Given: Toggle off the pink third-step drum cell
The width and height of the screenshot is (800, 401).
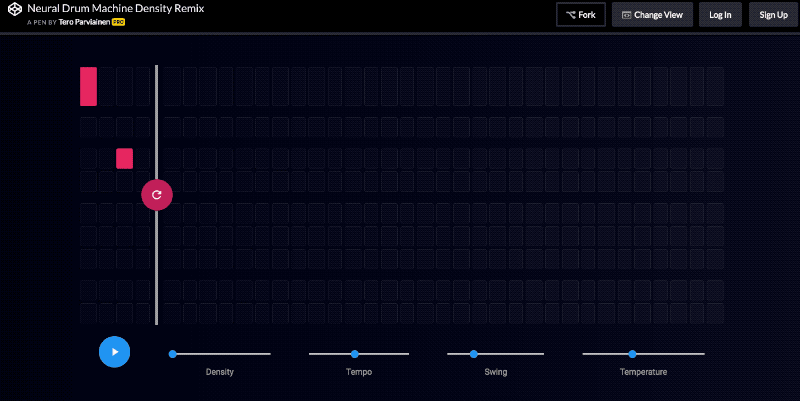Looking at the screenshot, I should pos(124,158).
